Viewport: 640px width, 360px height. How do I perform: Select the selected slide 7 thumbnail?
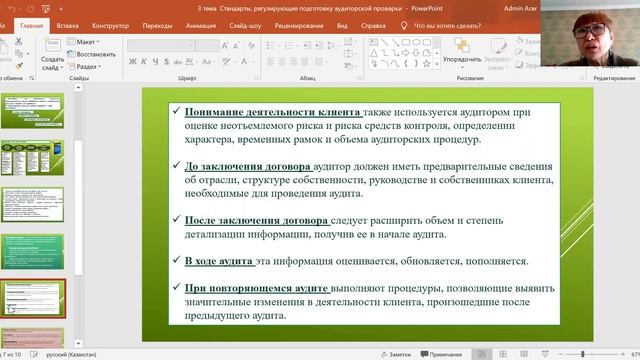pyautogui.click(x=33, y=299)
